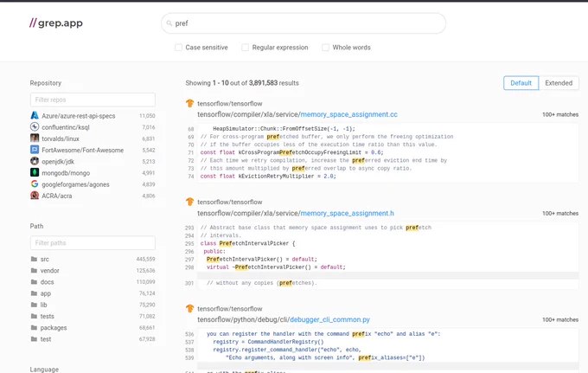
Task: Filter by confluentinc/ksql repository
Action: [x=66, y=127]
